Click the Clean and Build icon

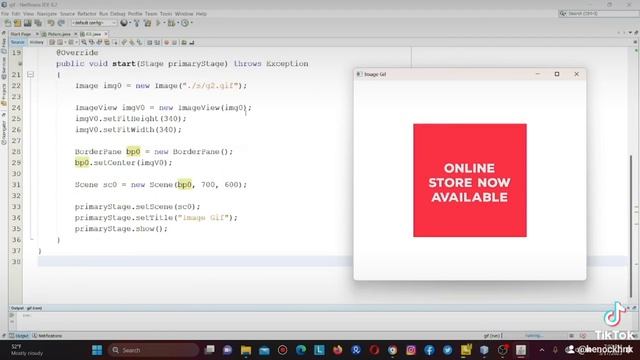click(x=147, y=23)
